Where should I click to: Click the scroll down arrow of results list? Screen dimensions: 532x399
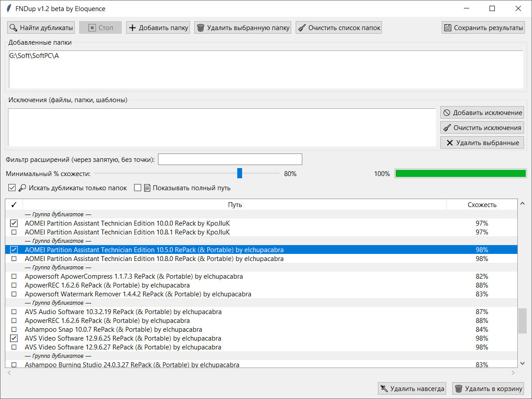coord(522,363)
